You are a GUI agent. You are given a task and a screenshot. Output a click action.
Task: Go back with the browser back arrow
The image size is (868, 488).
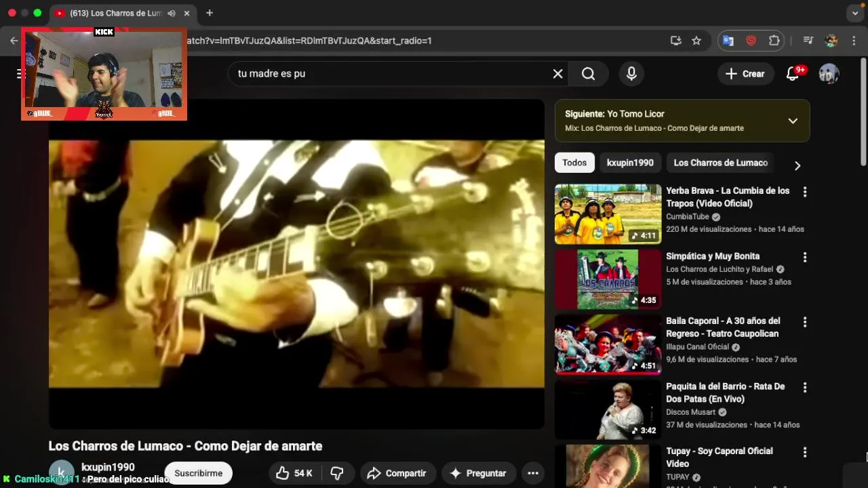point(14,41)
